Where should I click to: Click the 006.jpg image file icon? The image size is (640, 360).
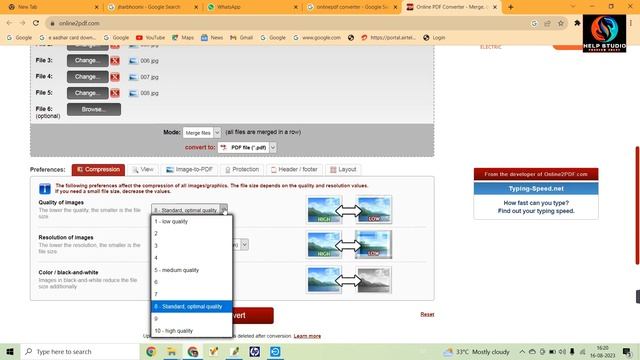point(133,61)
